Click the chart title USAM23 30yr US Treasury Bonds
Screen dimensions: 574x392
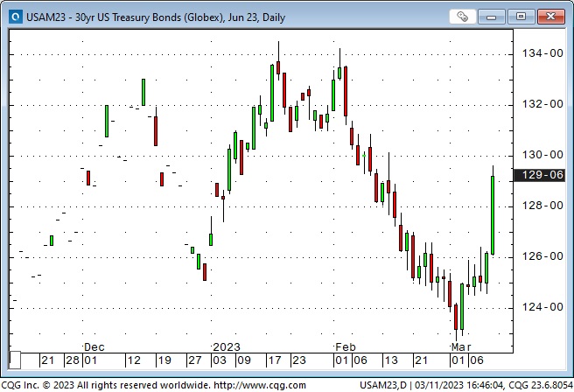[156, 17]
